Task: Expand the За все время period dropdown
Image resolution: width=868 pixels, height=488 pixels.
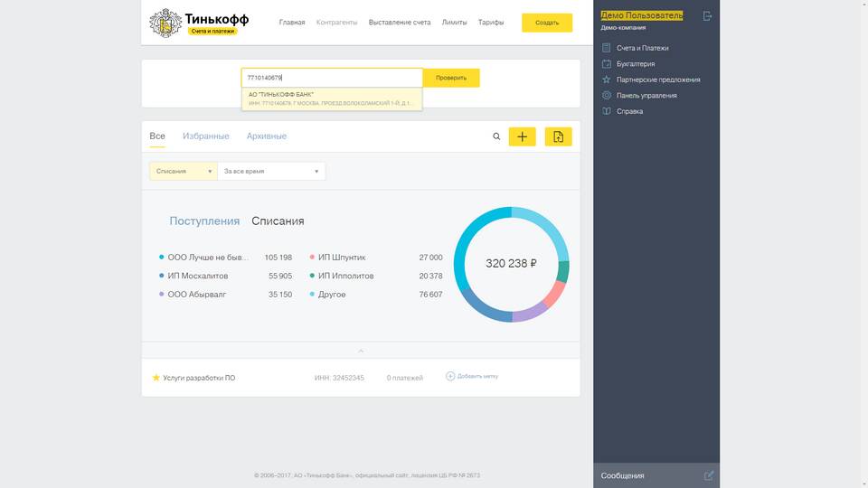Action: [x=271, y=171]
